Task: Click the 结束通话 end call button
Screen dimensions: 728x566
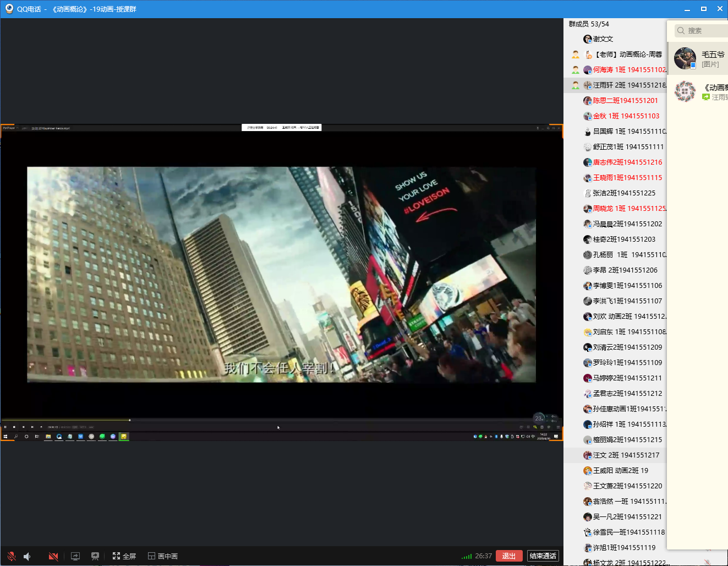Action: pos(543,556)
